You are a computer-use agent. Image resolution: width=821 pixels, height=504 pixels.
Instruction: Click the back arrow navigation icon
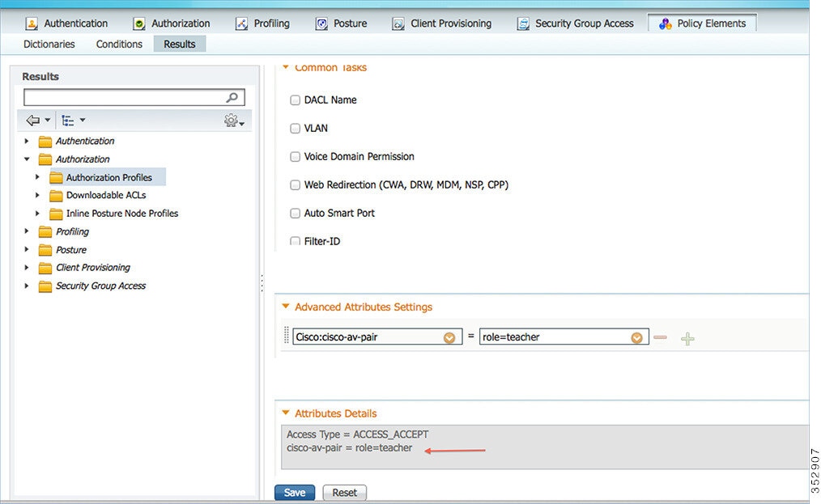(33, 121)
